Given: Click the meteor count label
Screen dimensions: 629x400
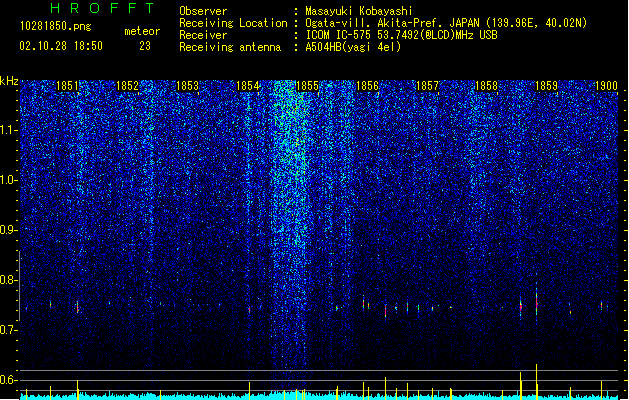Looking at the screenshot, I should (x=142, y=31).
